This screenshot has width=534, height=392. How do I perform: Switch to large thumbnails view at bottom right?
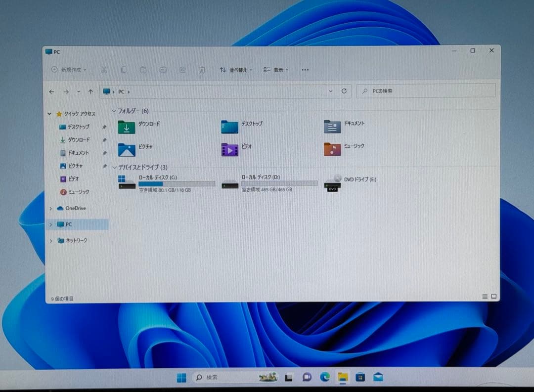pyautogui.click(x=493, y=297)
